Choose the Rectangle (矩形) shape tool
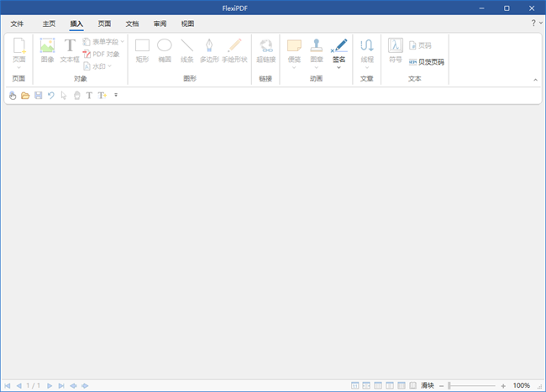This screenshot has height=392, width=546. [142, 50]
